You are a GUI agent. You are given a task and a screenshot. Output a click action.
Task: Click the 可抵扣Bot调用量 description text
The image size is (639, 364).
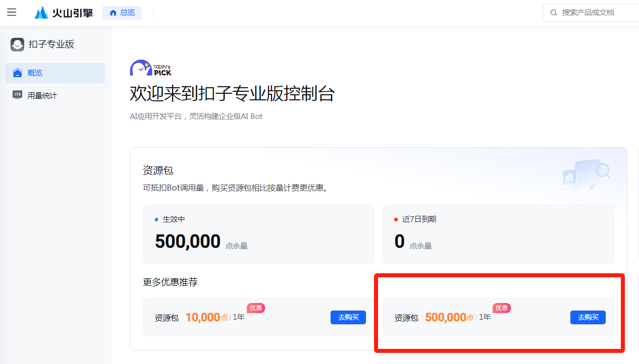(236, 188)
